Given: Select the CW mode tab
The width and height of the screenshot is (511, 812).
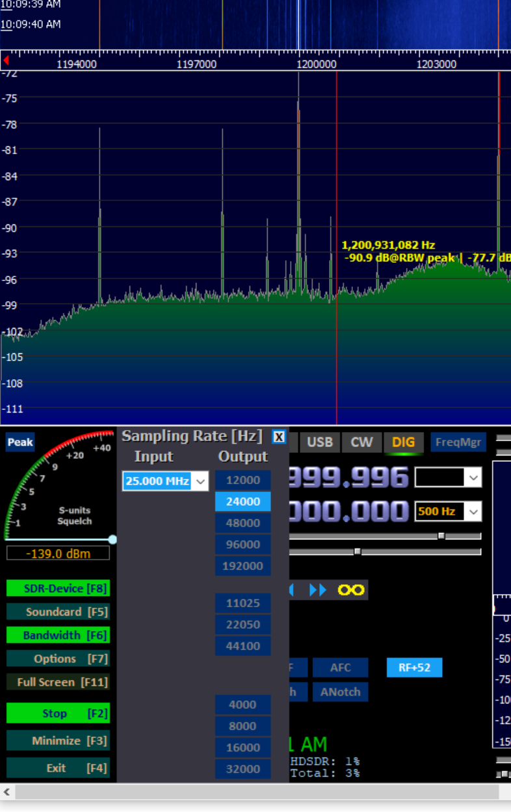Looking at the screenshot, I should click(361, 442).
